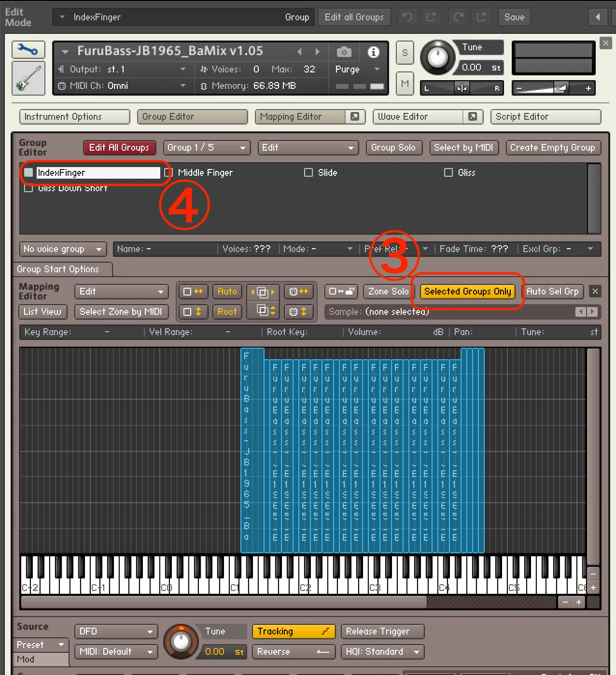Image resolution: width=616 pixels, height=675 pixels.
Task: Open the No voice group dropdown
Action: (63, 249)
